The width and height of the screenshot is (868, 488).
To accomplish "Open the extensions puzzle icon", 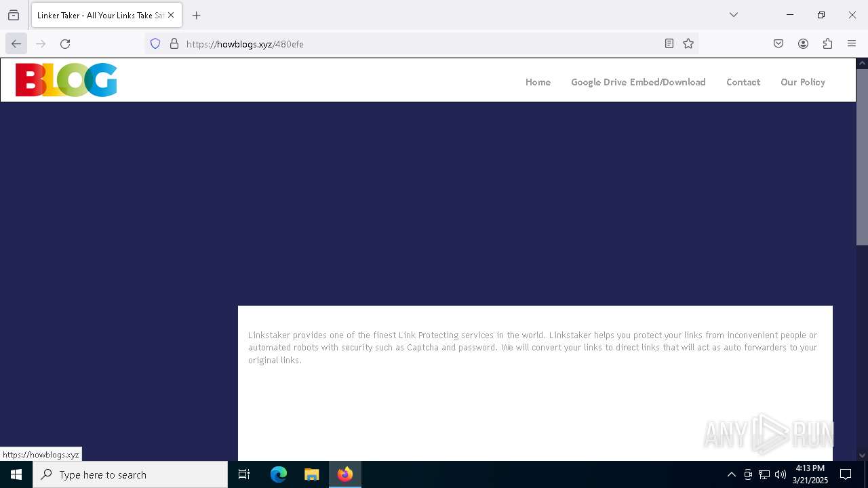I will (827, 44).
